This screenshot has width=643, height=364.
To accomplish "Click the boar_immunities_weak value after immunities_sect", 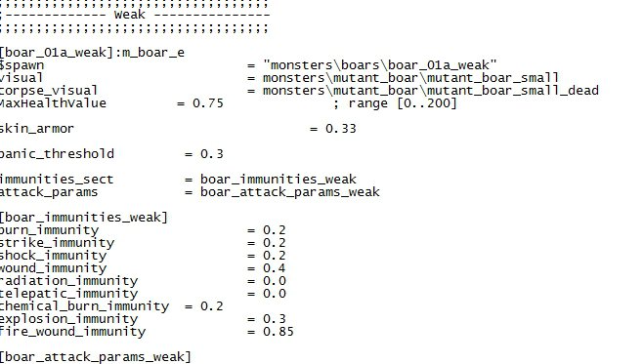I will tap(279, 180).
